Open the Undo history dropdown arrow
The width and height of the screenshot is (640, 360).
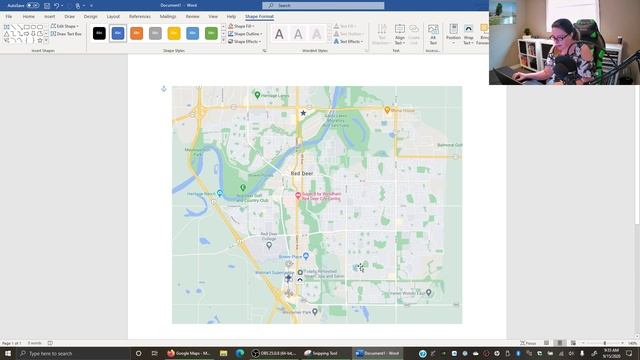click(x=62, y=6)
